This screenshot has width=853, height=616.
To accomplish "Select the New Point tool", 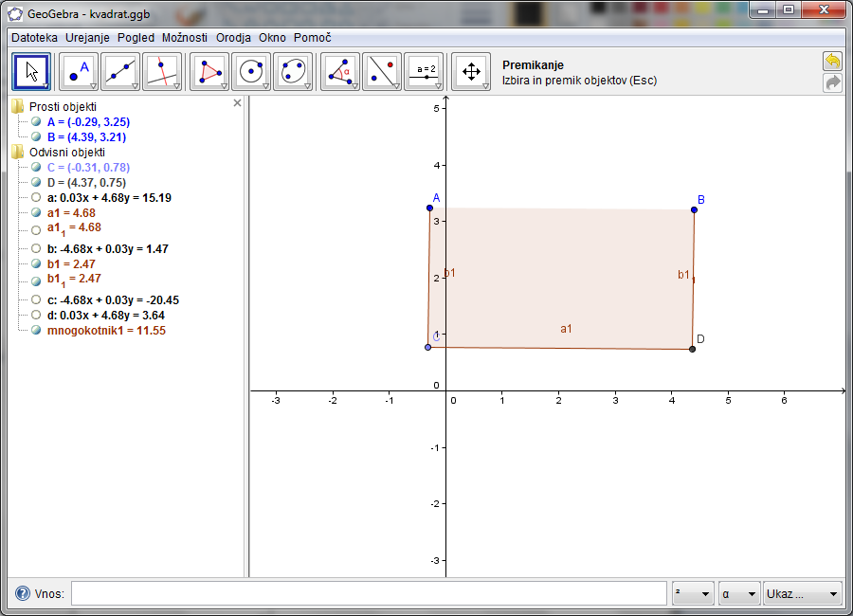I will 79,71.
